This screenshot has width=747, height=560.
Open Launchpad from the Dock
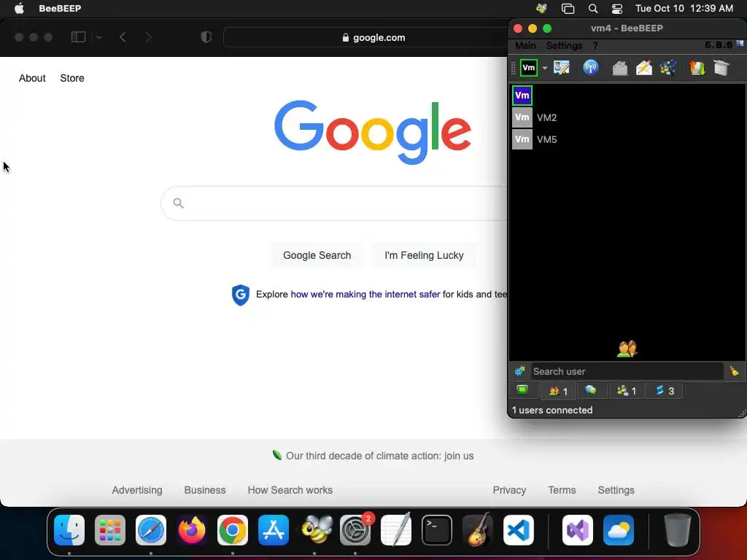tap(110, 530)
